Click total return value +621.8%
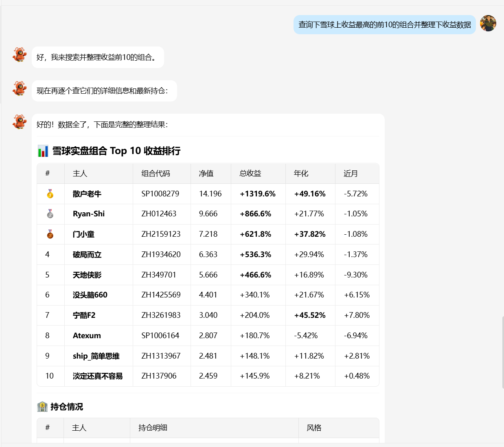 click(255, 234)
